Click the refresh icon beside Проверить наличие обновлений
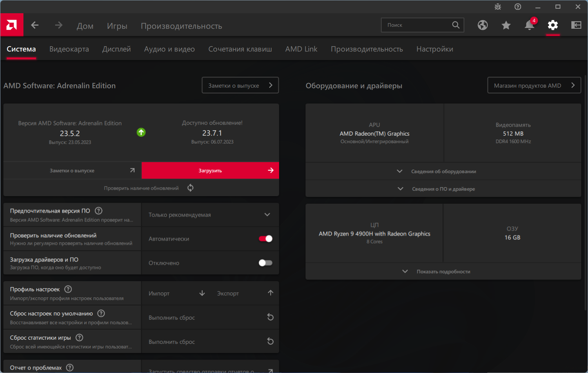This screenshot has height=373, width=588. pos(191,188)
